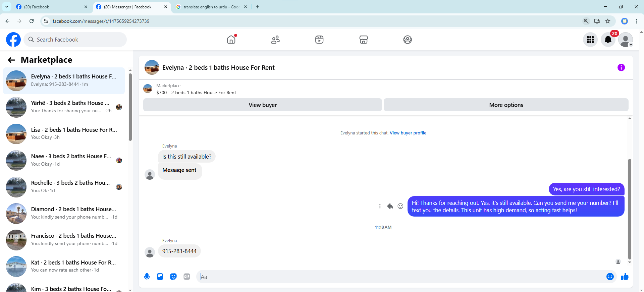
Task: Open the Friends icon in top navigation
Action: click(275, 40)
